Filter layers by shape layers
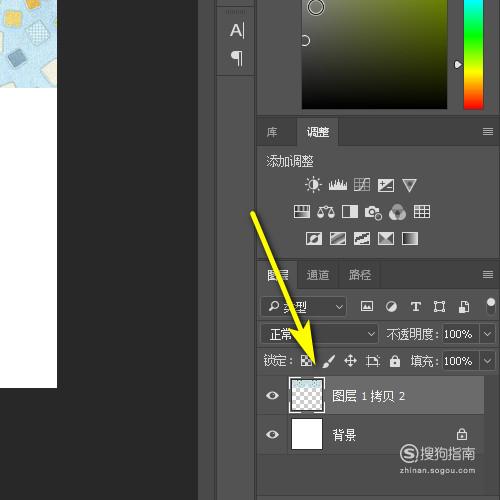This screenshot has width=500, height=500. (440, 306)
